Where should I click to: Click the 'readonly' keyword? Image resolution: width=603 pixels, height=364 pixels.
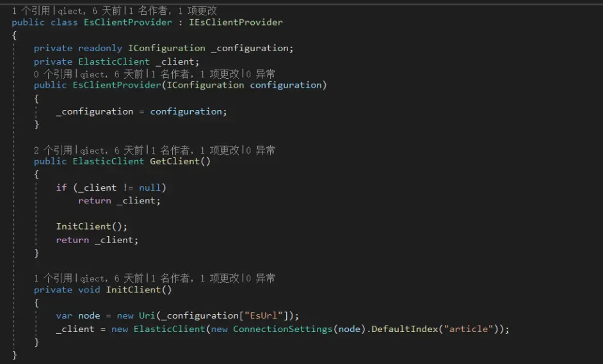100,49
